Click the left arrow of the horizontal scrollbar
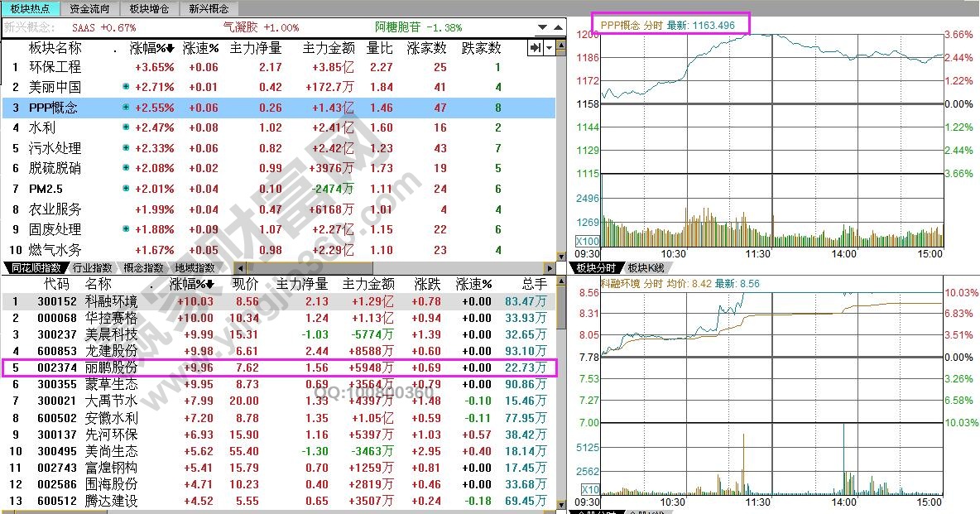Image resolution: width=980 pixels, height=514 pixels. [240, 269]
